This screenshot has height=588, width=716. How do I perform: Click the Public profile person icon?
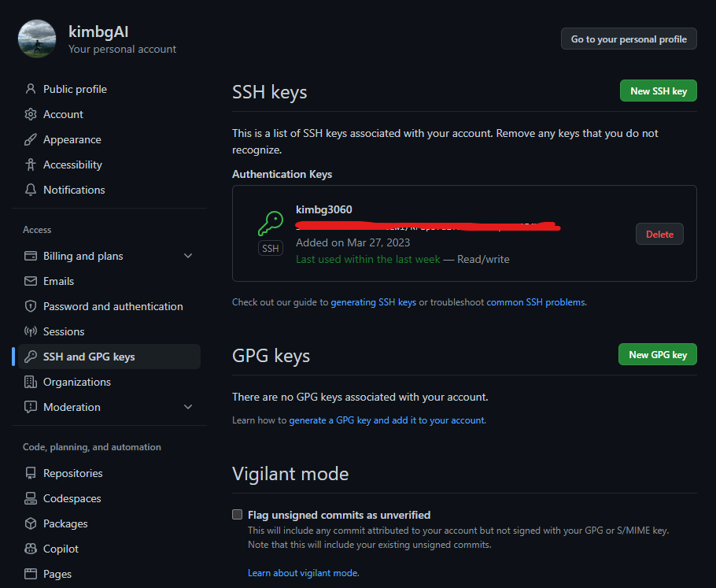click(x=31, y=89)
